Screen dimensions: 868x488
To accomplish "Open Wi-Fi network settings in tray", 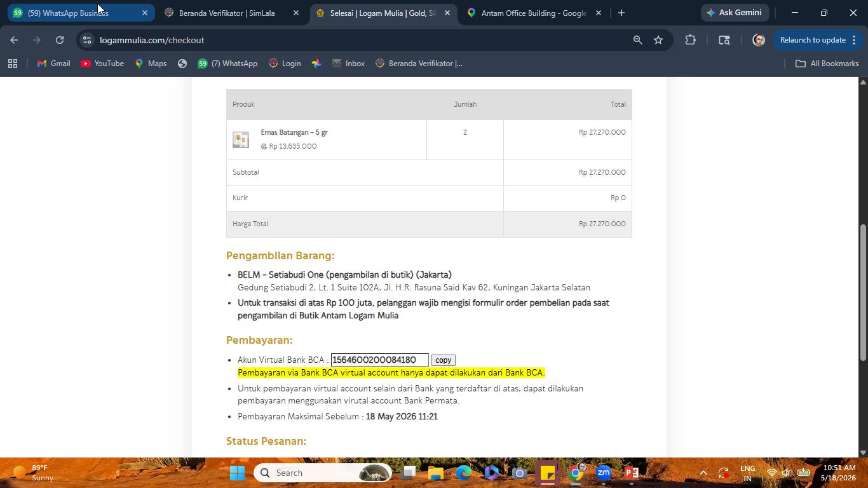I will (771, 473).
